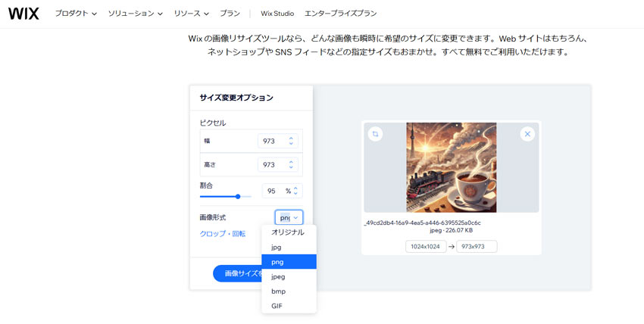Click the サイズ変更オプション panel heading

[x=236, y=98]
